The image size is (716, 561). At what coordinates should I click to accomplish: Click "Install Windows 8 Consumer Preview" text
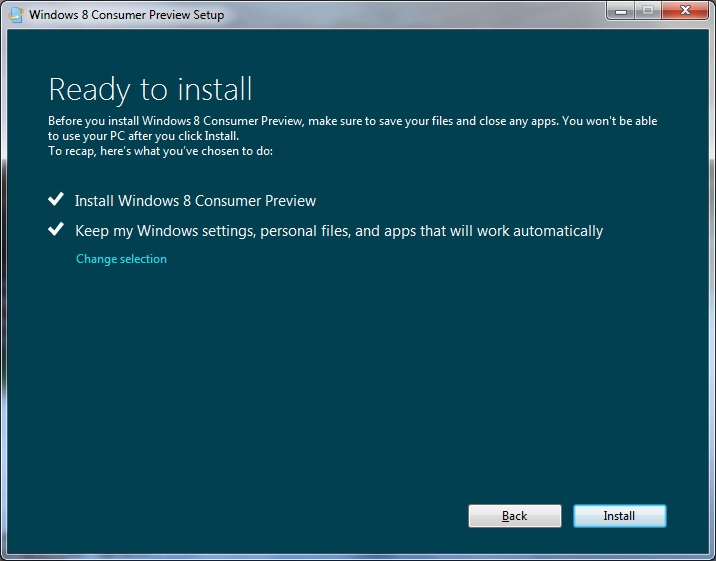(x=195, y=201)
